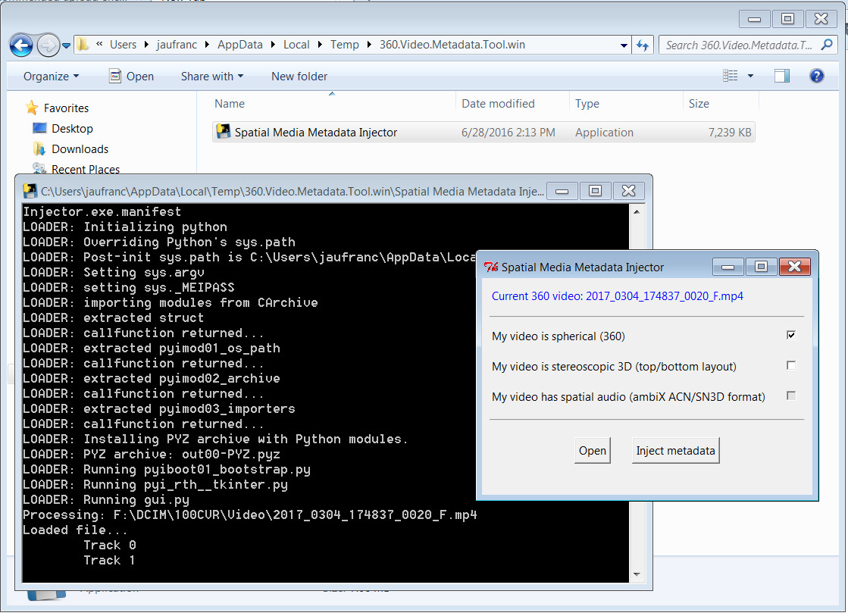Screen dimensions: 848x616
Task: Expand subfolders arrow after Users
Action: 146,45
